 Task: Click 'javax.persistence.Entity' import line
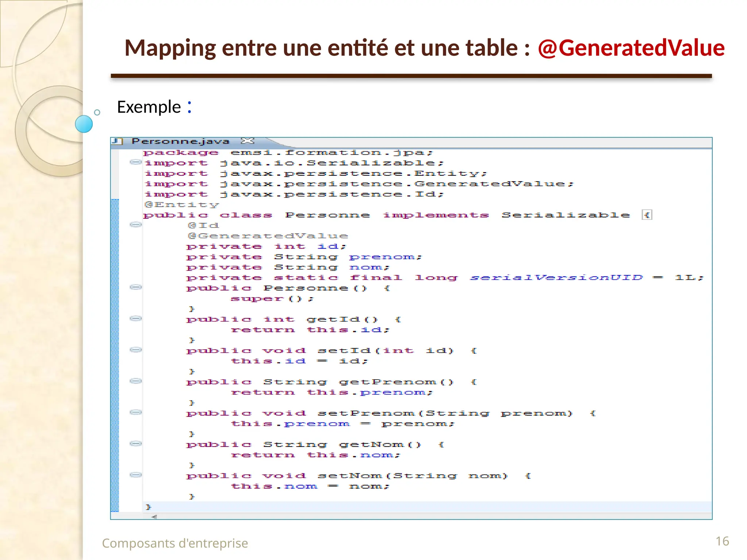316,174
